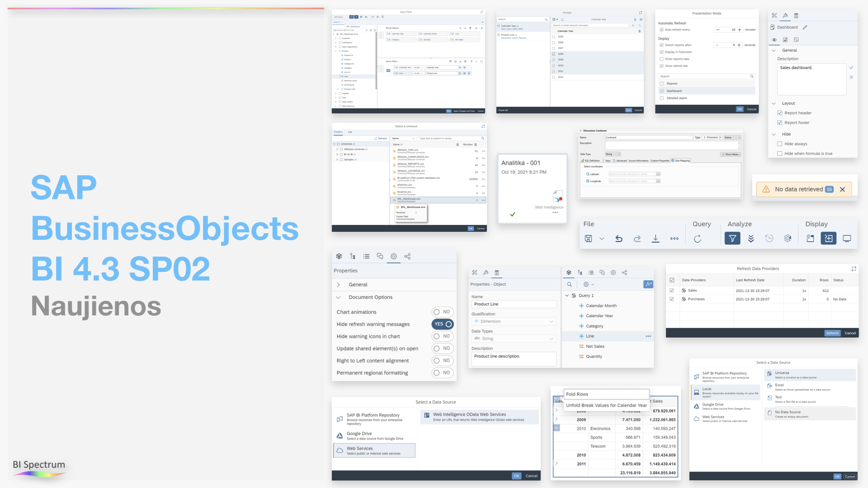Click the Undo arrow in the File toolbar
Viewport: 868px width, 488px height.
pyautogui.click(x=619, y=239)
